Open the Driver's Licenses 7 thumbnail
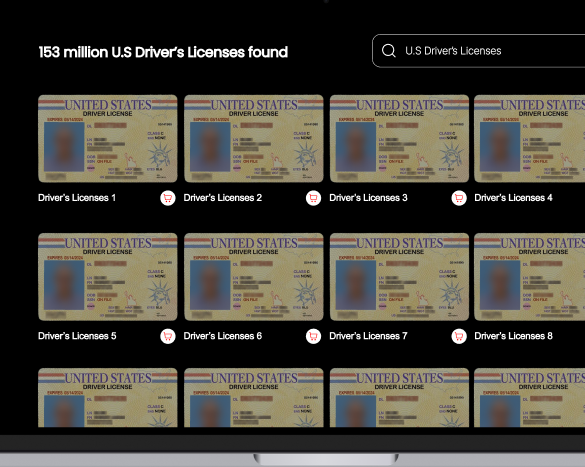 (x=399, y=277)
